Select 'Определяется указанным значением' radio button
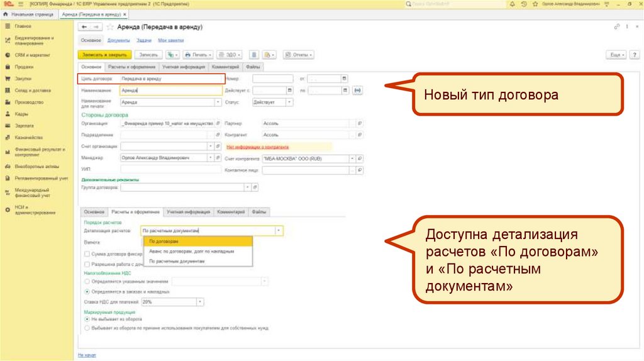 click(86, 282)
